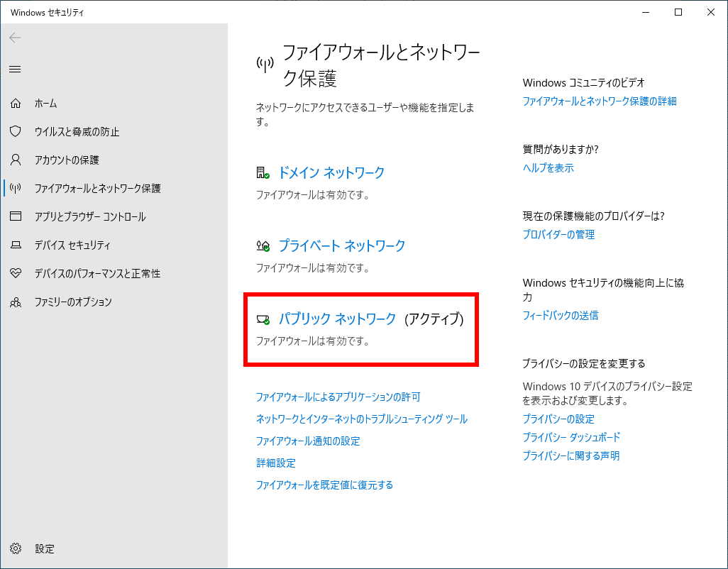This screenshot has height=569, width=728.
Task: Open パブリック ネットワーク settings
Action: 337,319
